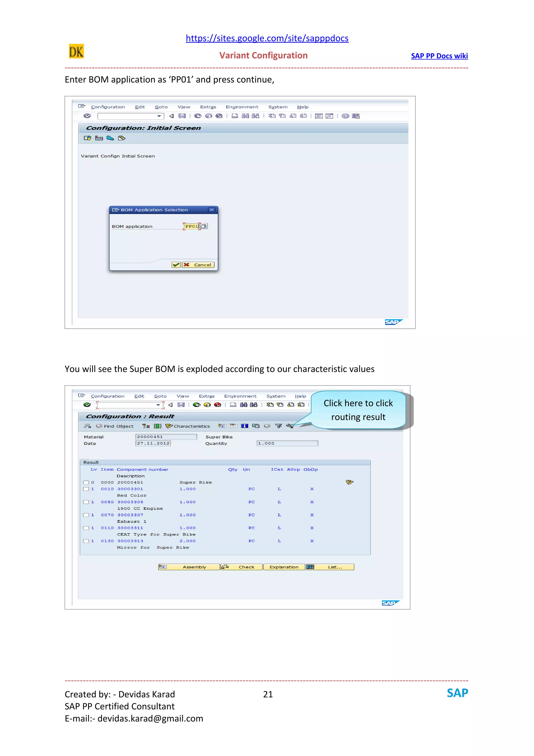Click the BOM application field containing PP01

[192, 226]
